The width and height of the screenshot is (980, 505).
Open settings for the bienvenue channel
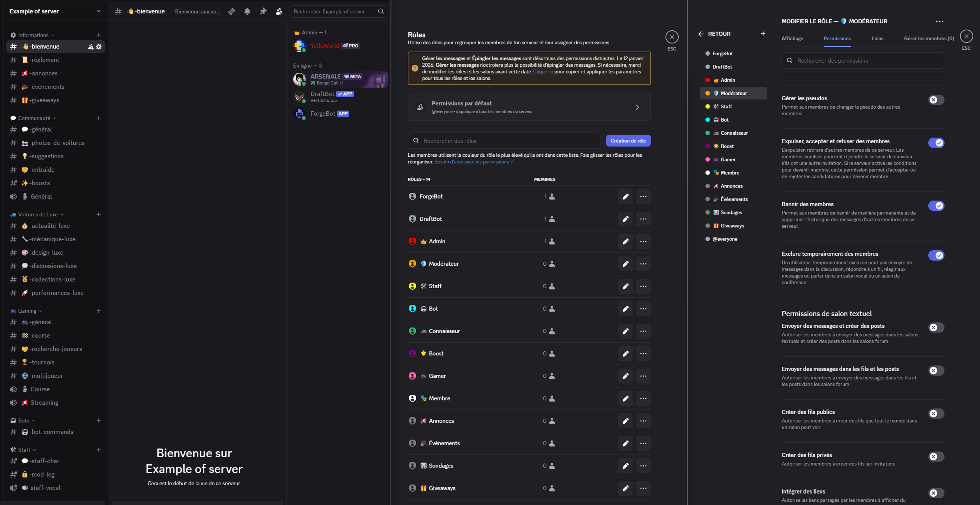(99, 46)
